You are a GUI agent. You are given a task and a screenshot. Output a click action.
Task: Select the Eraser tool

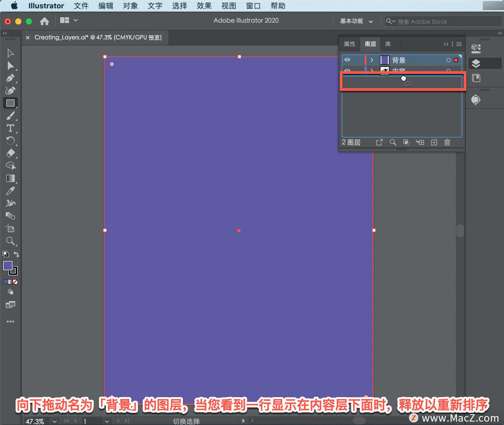click(10, 153)
